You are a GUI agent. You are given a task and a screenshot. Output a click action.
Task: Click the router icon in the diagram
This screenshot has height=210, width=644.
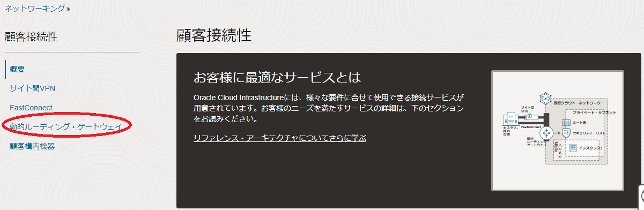546,133
